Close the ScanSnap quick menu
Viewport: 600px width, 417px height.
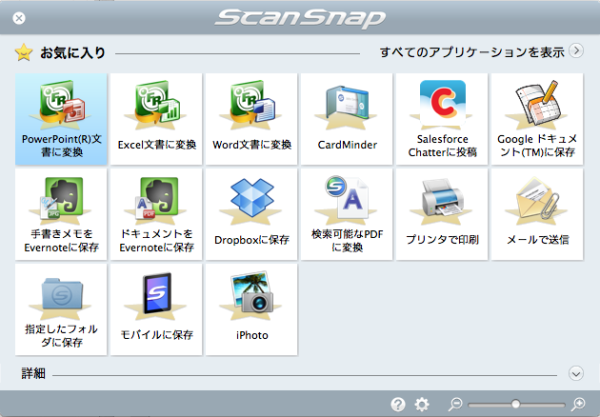click(x=19, y=18)
